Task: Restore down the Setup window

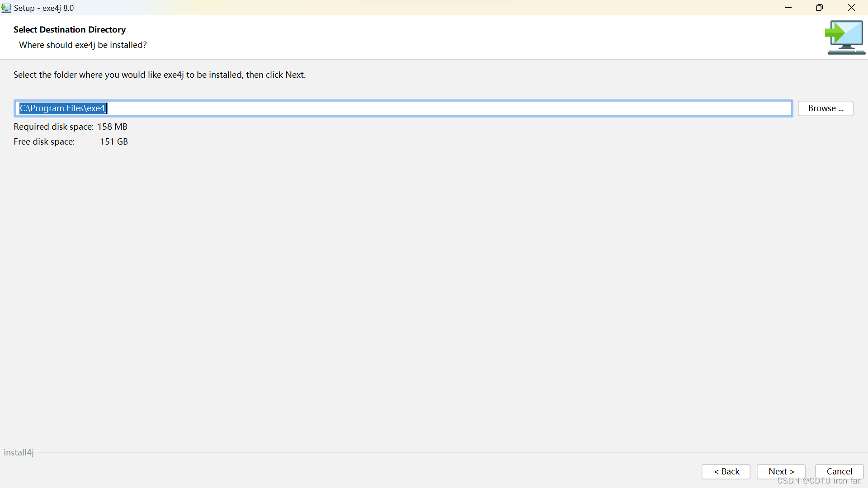Action: click(x=819, y=8)
